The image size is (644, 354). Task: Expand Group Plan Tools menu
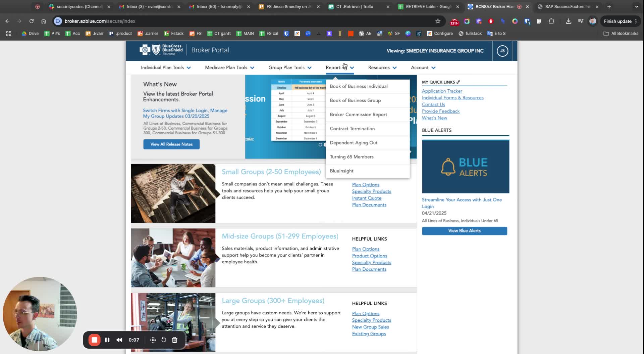(290, 68)
